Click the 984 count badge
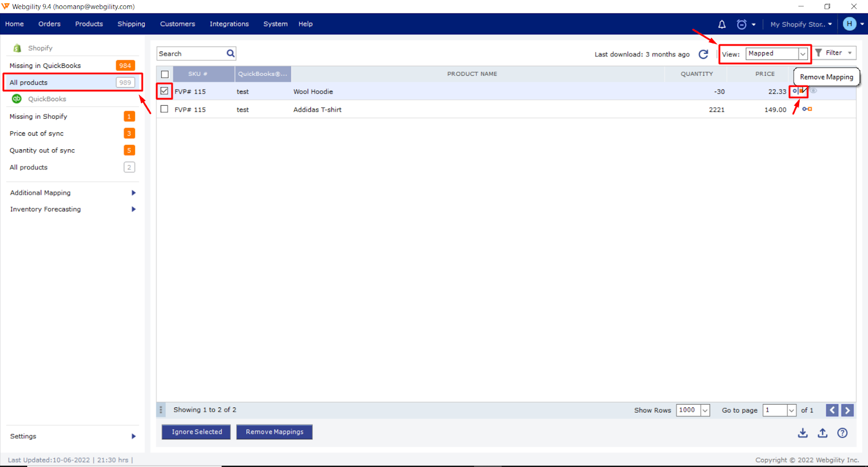The width and height of the screenshot is (868, 467). pyautogui.click(x=125, y=66)
